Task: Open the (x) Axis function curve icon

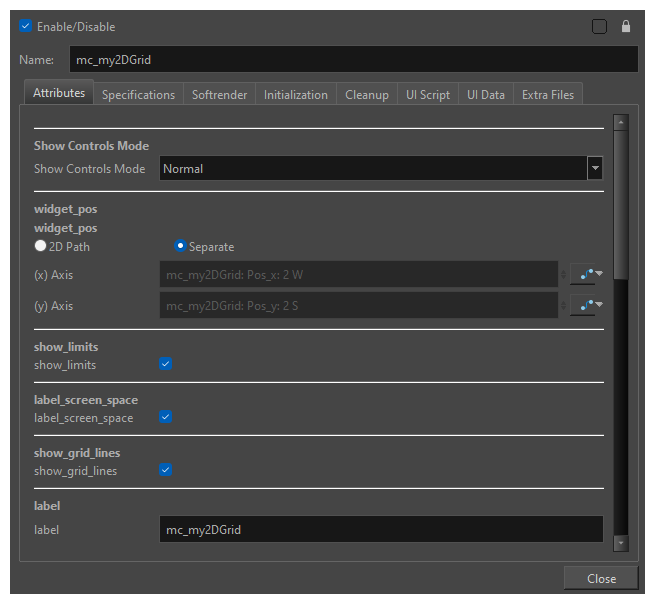Action: coord(586,274)
